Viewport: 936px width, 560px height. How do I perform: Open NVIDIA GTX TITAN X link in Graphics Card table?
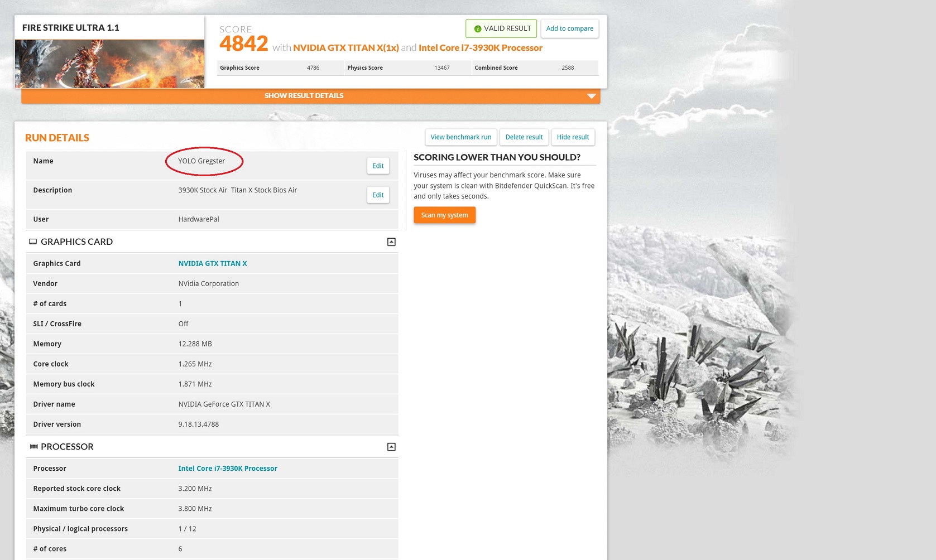(213, 263)
